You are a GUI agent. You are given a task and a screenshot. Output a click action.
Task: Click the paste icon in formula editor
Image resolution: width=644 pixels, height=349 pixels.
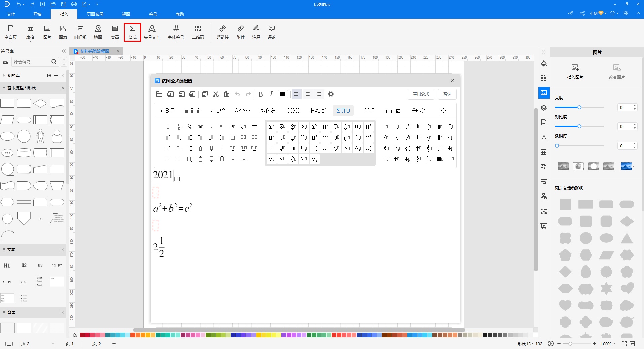point(227,94)
